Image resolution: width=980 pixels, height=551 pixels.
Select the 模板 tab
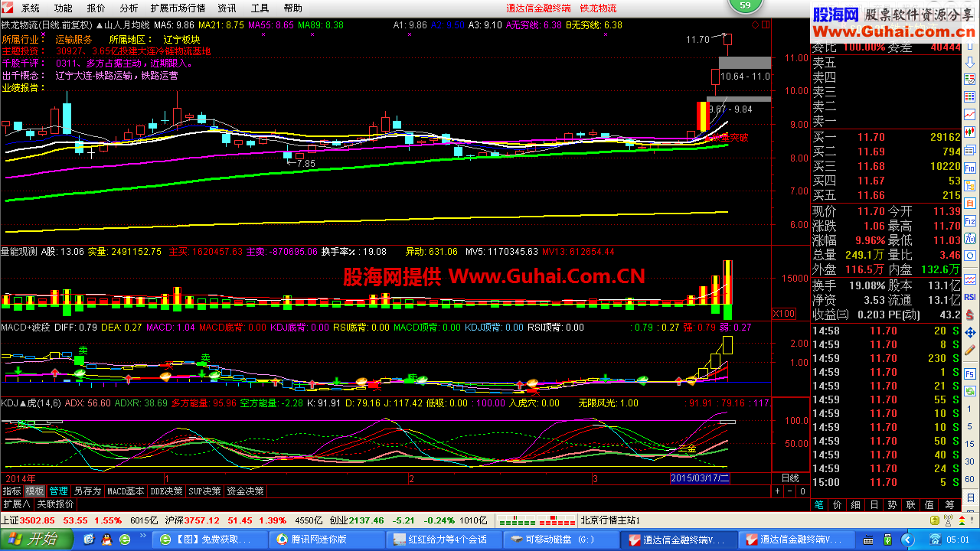tap(35, 491)
